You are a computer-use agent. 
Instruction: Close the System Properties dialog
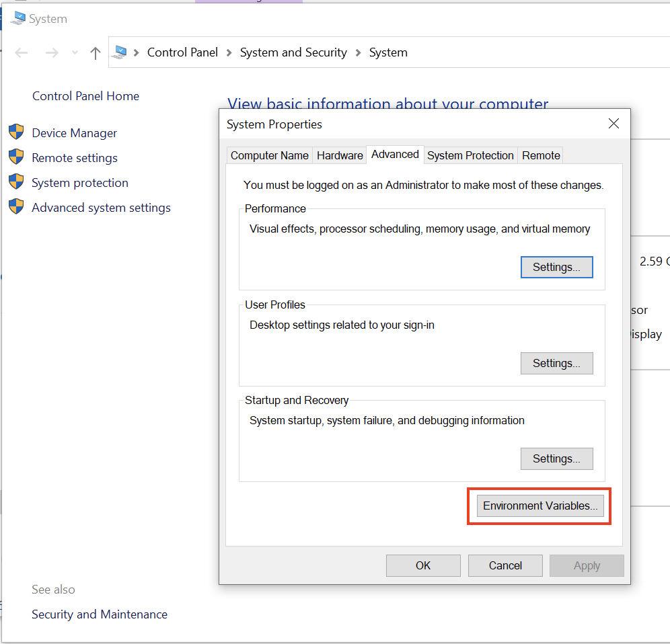[x=613, y=124]
